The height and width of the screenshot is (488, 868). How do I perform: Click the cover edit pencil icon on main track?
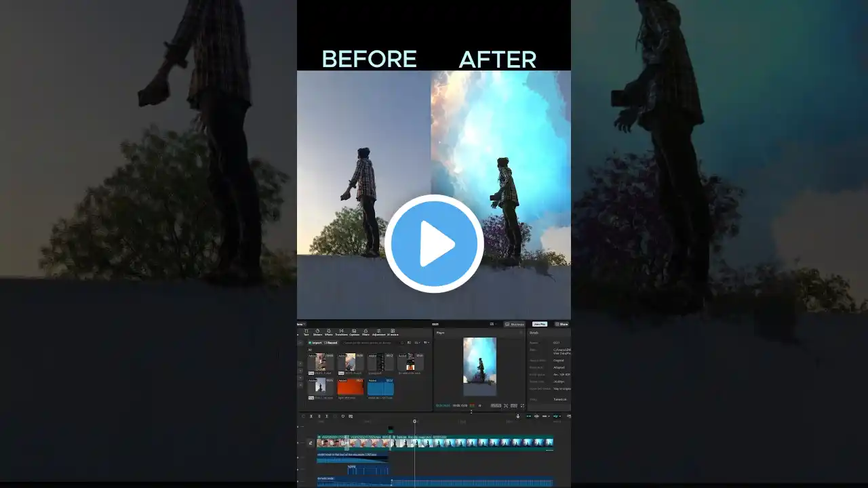[311, 443]
